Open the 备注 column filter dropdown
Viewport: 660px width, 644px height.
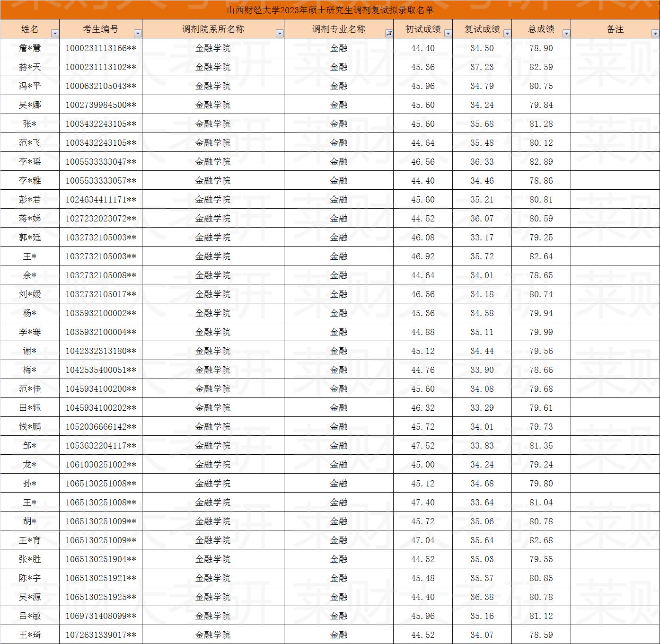[655, 34]
